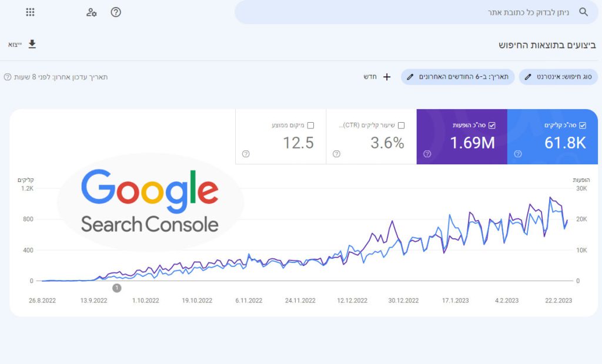Select the 12.5 average position card
The height and width of the screenshot is (364, 602).
[280, 137]
